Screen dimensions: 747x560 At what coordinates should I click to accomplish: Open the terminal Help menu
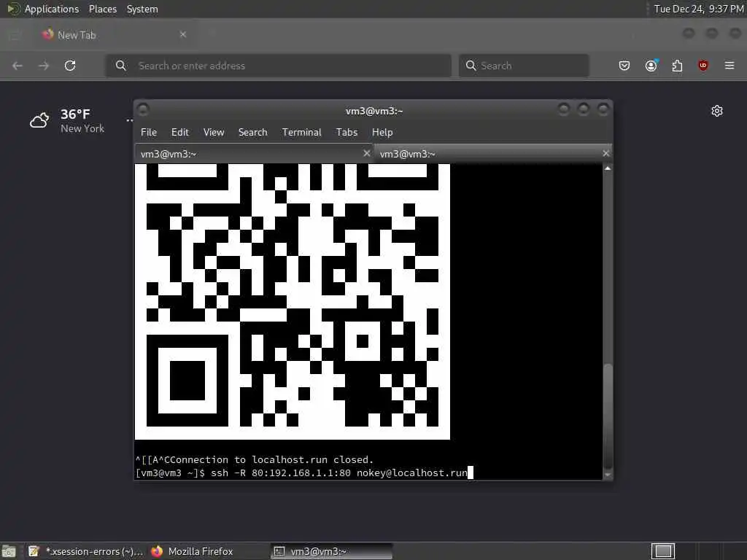[x=382, y=133]
